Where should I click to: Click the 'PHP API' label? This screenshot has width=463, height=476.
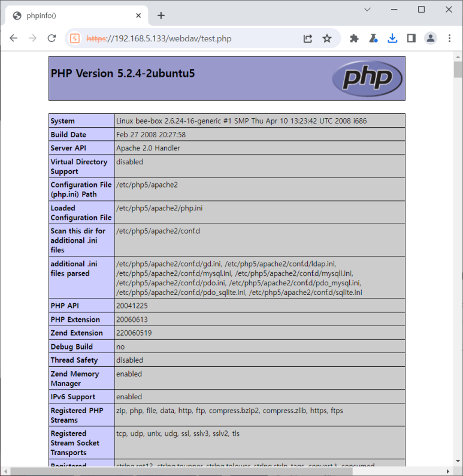65,306
